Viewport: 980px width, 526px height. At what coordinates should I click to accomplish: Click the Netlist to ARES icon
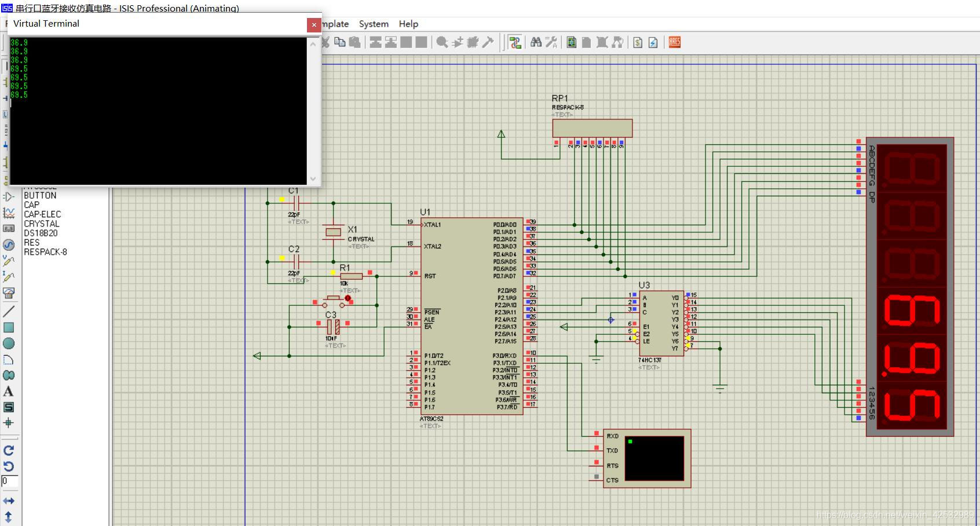pos(675,42)
